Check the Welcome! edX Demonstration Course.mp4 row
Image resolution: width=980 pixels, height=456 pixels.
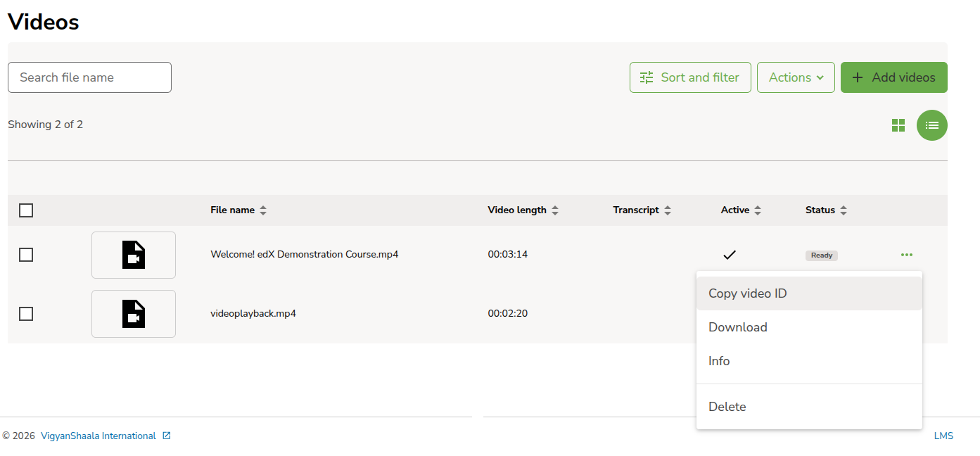pos(26,255)
